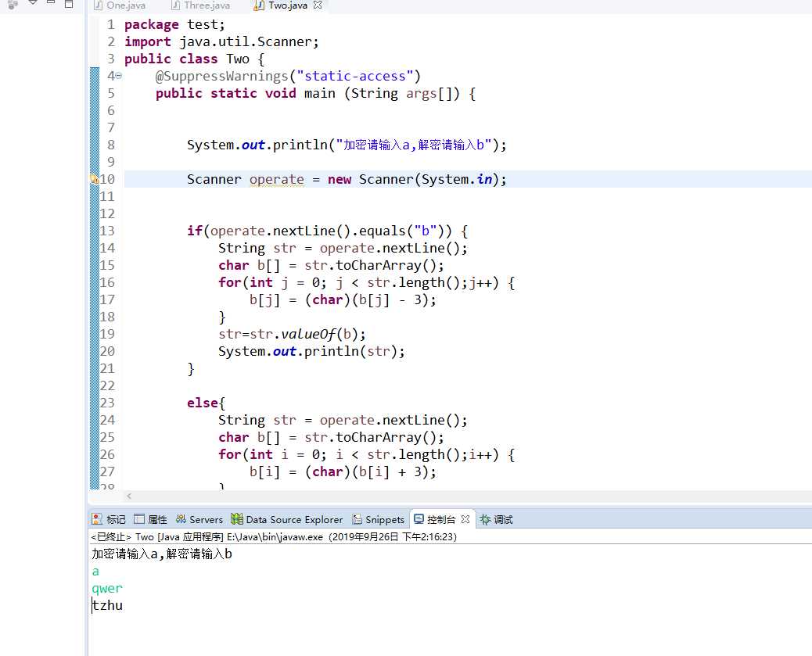The width and height of the screenshot is (812, 656).
Task: Click 'b[j] = (char)(b[j] - 3);' line
Action: click(343, 299)
